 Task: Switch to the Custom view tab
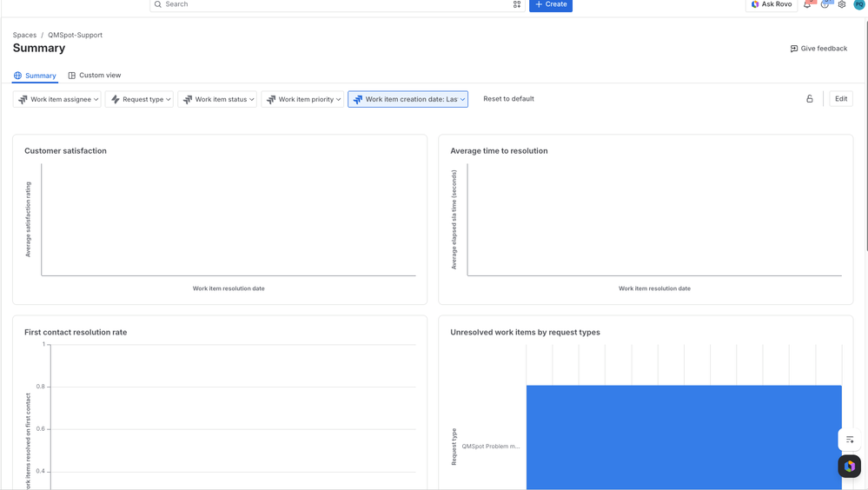click(94, 76)
